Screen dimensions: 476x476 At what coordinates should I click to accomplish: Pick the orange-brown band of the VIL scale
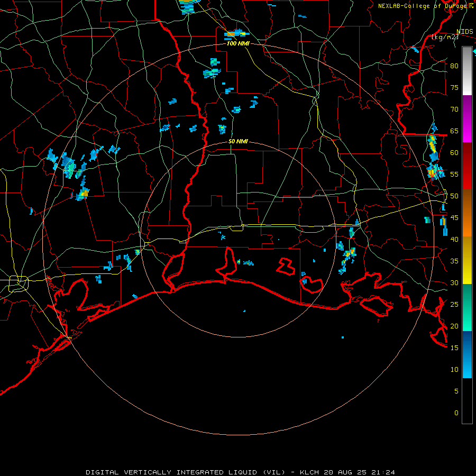coord(467,213)
